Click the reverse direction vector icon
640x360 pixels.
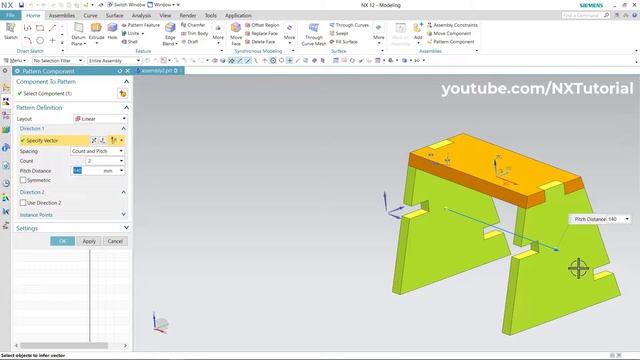pyautogui.click(x=94, y=140)
